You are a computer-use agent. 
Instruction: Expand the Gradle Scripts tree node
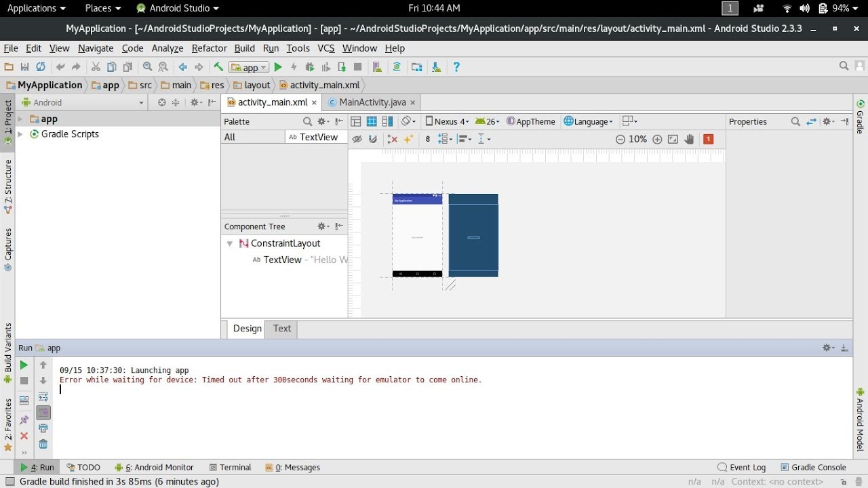tap(20, 134)
